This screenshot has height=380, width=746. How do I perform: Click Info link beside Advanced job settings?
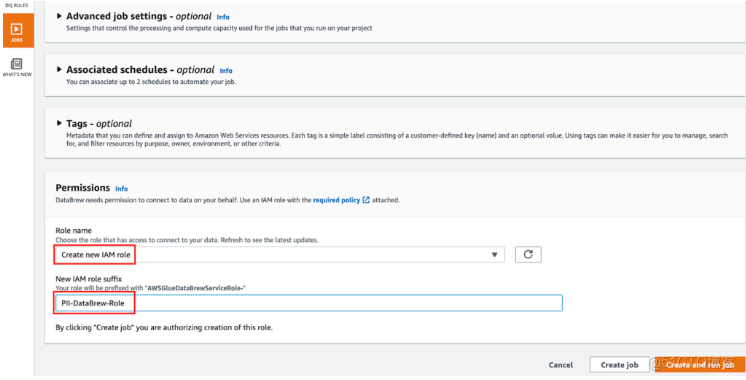pos(223,17)
